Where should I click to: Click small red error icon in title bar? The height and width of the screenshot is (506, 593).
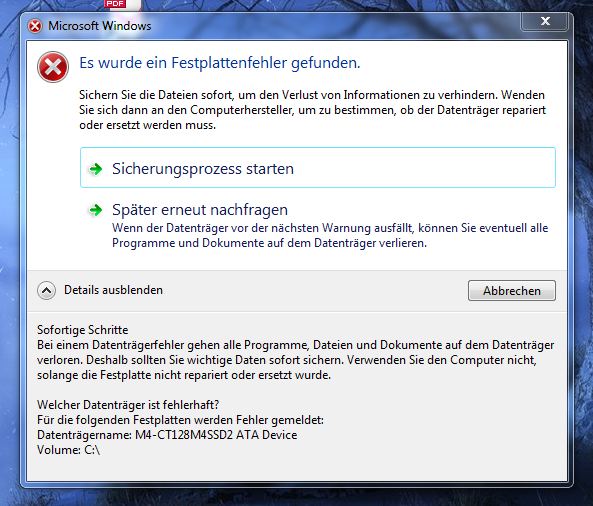[35, 26]
